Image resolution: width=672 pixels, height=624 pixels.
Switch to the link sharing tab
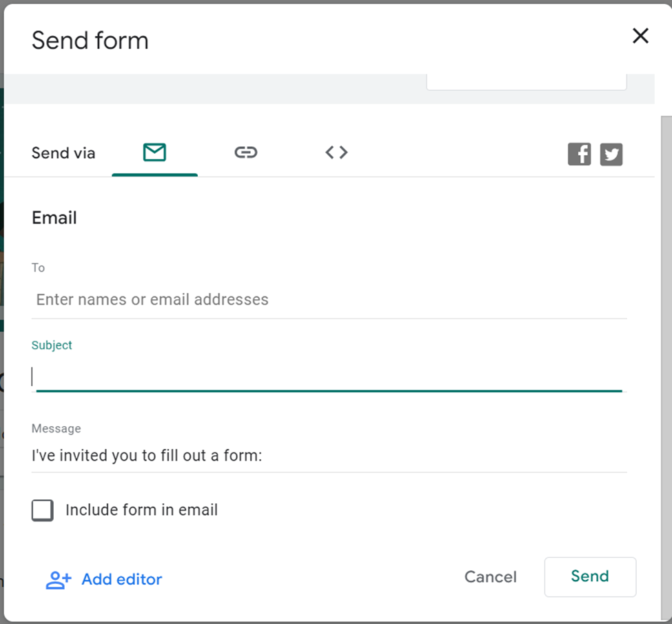(245, 152)
